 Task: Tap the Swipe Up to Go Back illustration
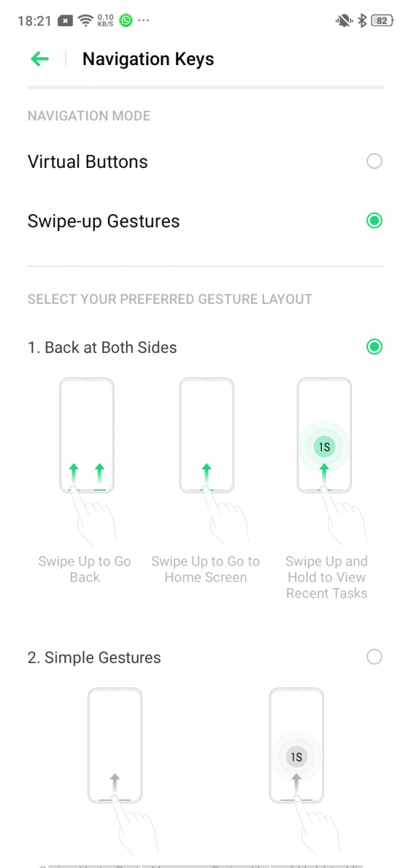(87, 461)
